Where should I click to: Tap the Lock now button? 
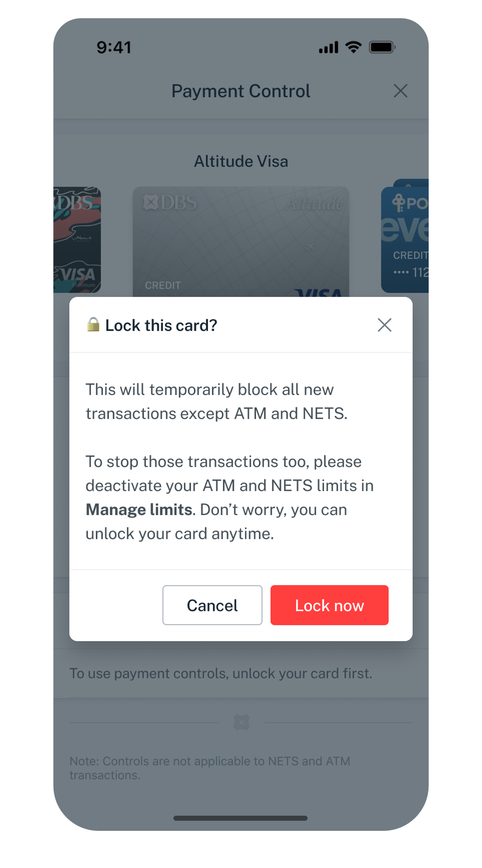(x=329, y=605)
